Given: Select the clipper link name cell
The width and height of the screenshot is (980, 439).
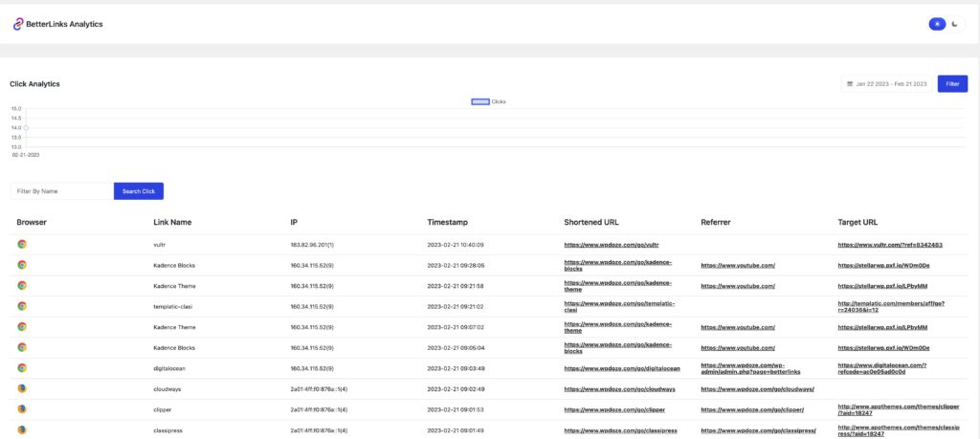Looking at the screenshot, I should coord(162,409).
